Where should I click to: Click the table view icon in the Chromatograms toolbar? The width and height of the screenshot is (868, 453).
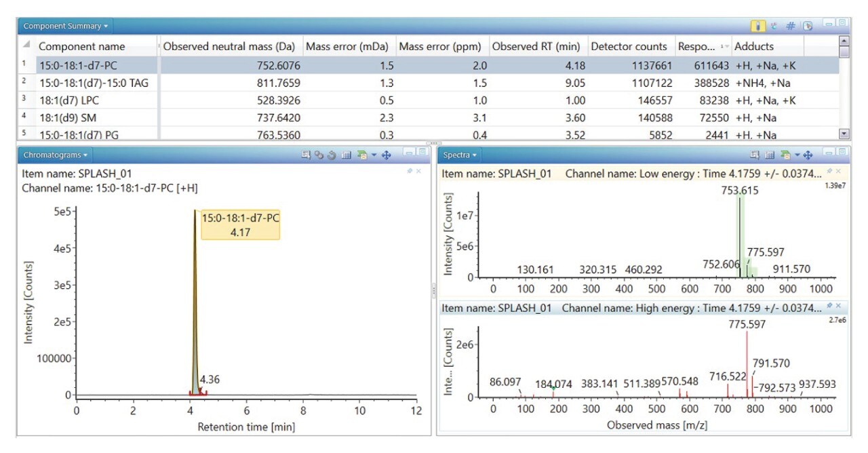pyautogui.click(x=347, y=155)
